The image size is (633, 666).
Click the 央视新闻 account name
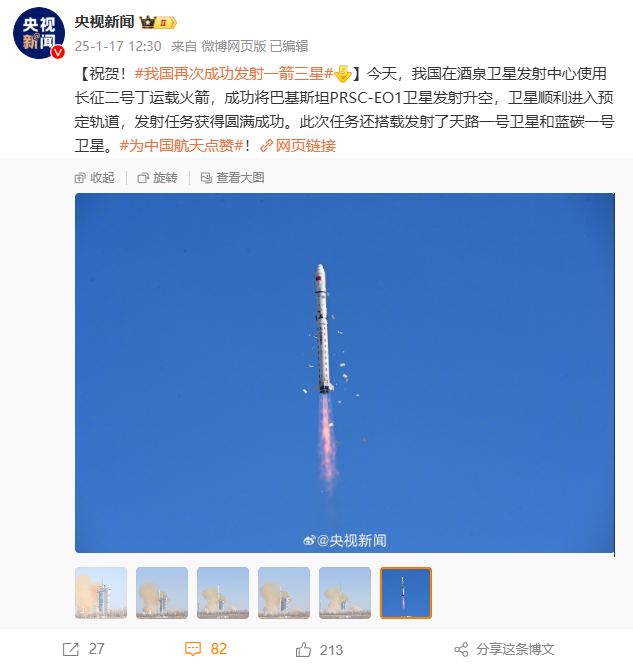click(x=105, y=22)
